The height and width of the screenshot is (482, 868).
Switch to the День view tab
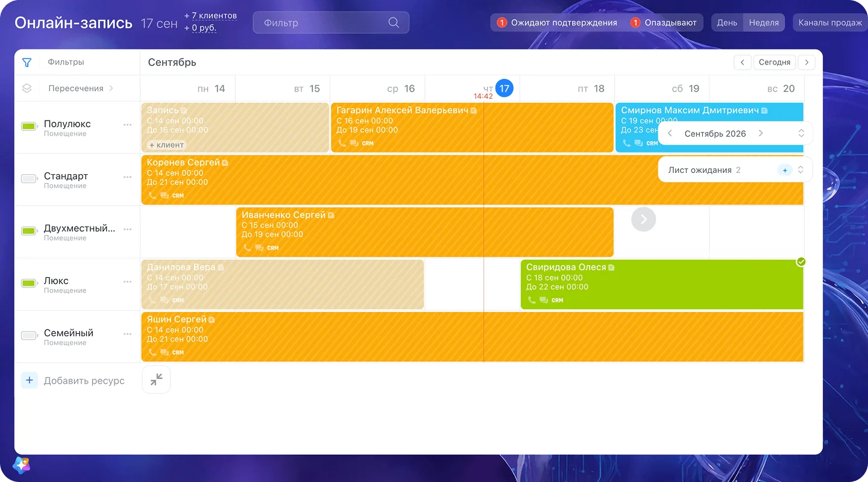tap(727, 23)
